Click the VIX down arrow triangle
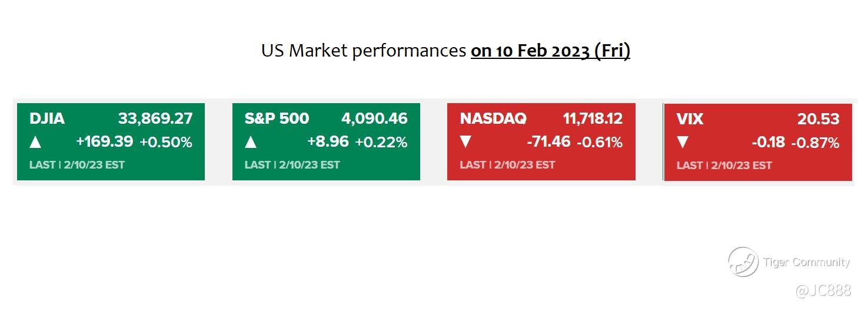Image resolution: width=868 pixels, height=310 pixels. click(x=683, y=143)
